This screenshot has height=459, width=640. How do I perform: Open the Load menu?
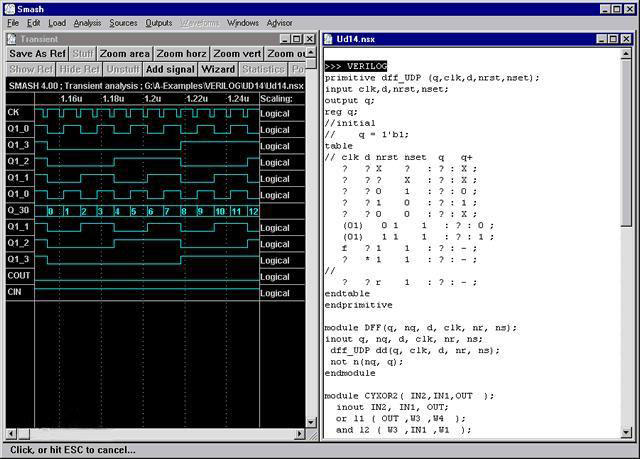click(57, 22)
